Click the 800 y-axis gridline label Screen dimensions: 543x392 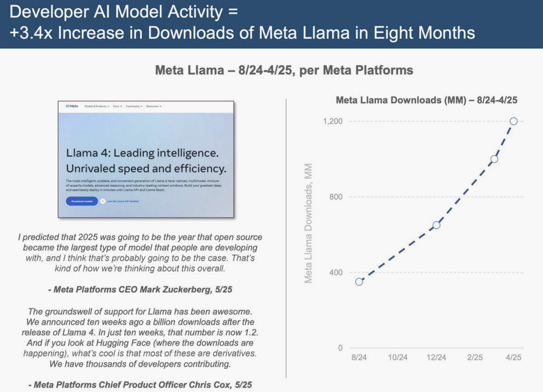336,197
